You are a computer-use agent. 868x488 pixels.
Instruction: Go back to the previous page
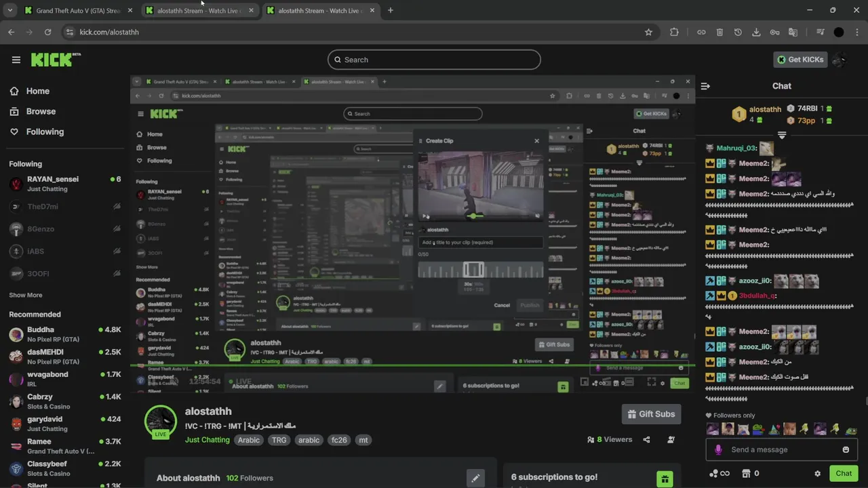tap(11, 32)
